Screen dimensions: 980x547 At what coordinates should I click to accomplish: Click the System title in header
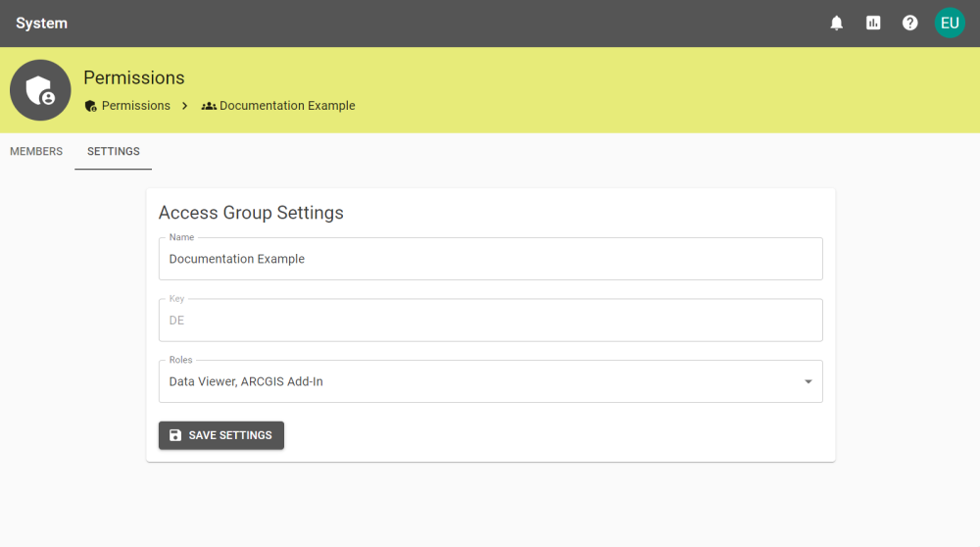pyautogui.click(x=41, y=24)
